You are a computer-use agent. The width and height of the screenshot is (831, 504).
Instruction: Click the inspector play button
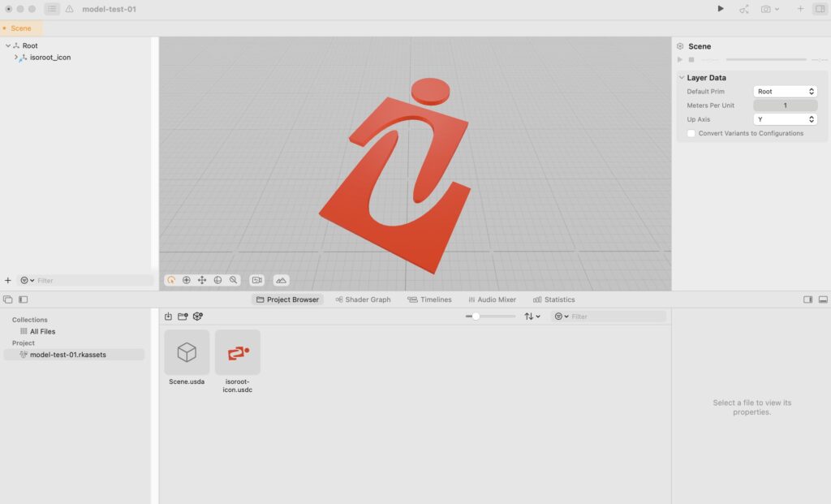click(x=680, y=59)
